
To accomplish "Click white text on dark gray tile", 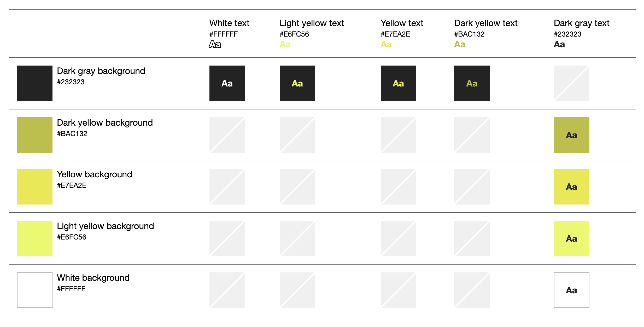I will tap(227, 83).
